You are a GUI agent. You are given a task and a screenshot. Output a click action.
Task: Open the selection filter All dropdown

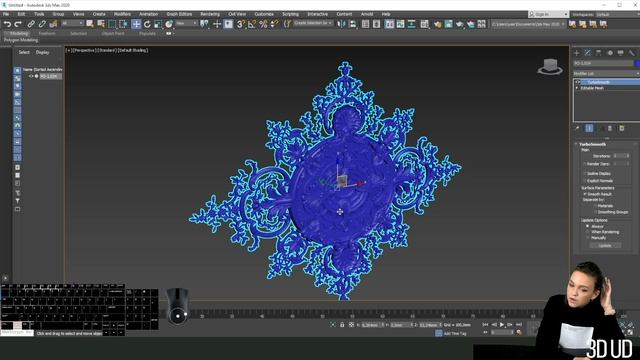point(73,24)
